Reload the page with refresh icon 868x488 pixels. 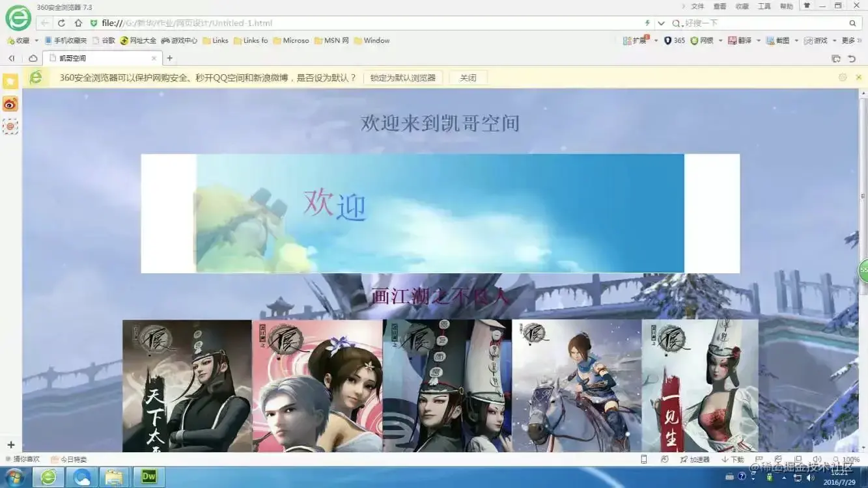pos(61,23)
